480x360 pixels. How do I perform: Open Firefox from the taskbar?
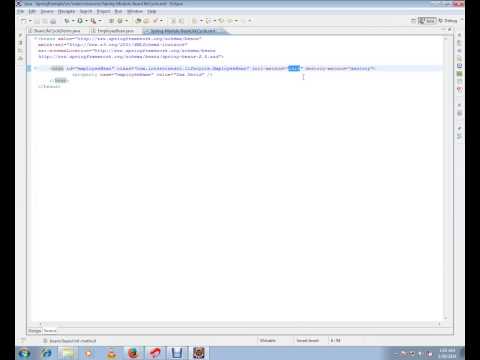pos(133,353)
